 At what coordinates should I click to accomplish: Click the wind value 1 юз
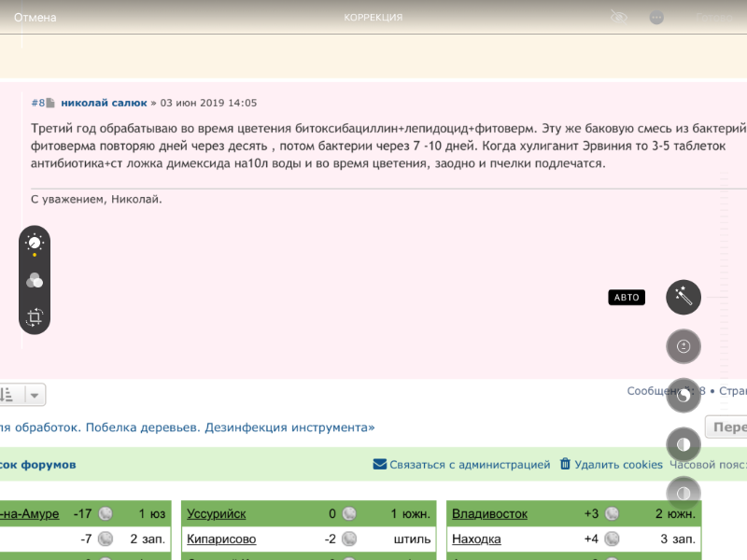tap(152, 514)
